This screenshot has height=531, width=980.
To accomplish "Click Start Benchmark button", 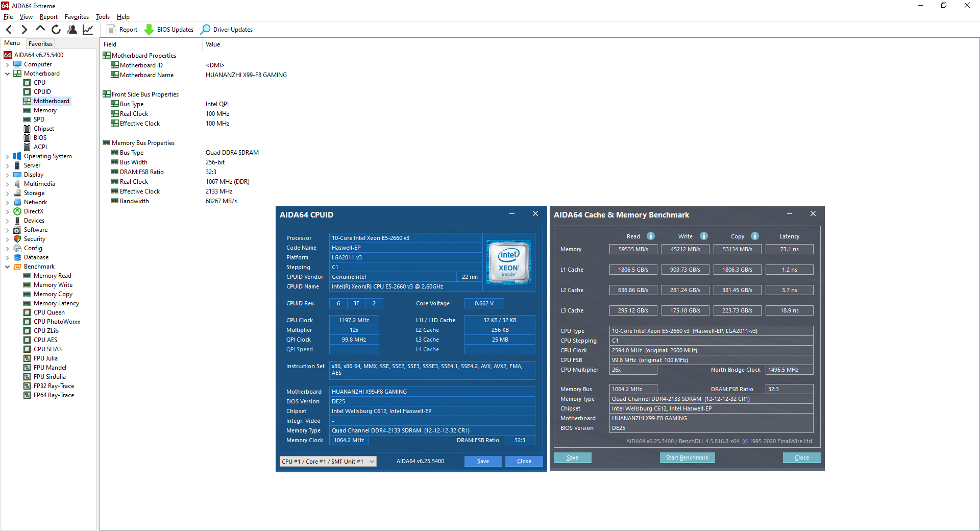I will click(687, 457).
